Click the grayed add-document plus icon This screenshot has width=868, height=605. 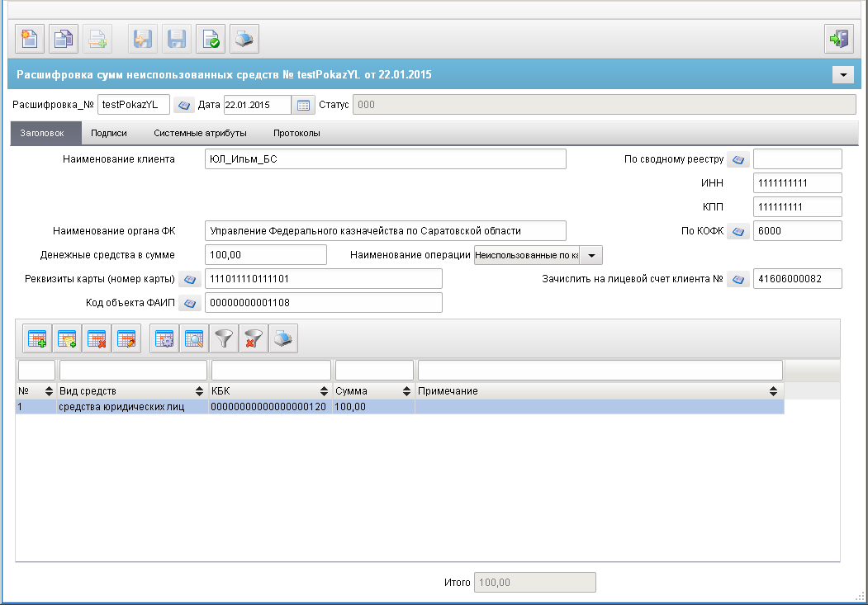click(x=97, y=39)
